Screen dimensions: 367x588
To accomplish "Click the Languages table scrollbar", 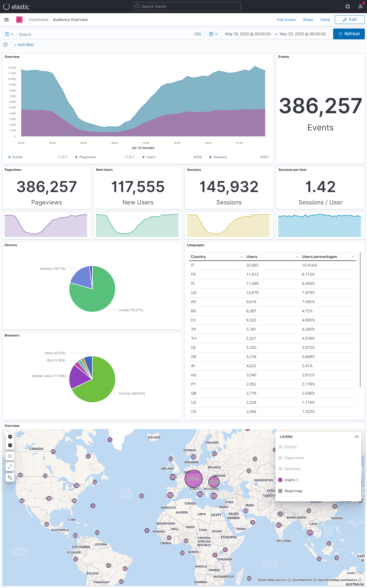I will (360, 320).
